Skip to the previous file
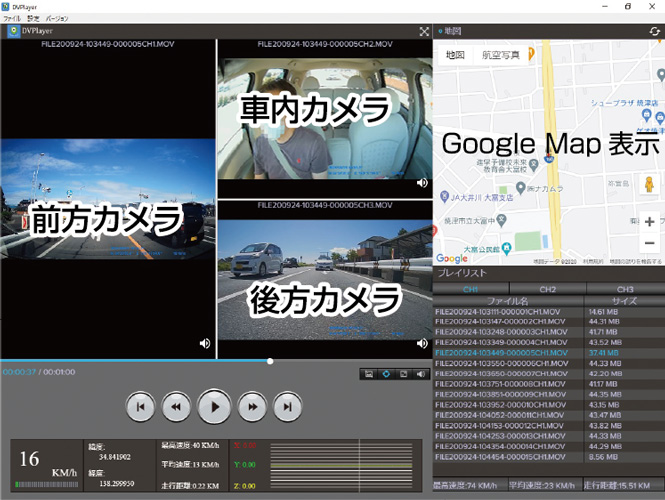The image size is (665, 500). point(140,407)
